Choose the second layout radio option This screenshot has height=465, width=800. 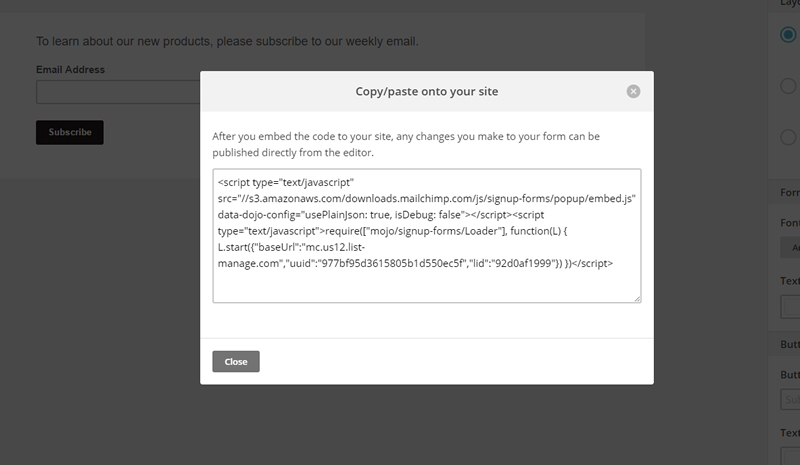tap(788, 86)
